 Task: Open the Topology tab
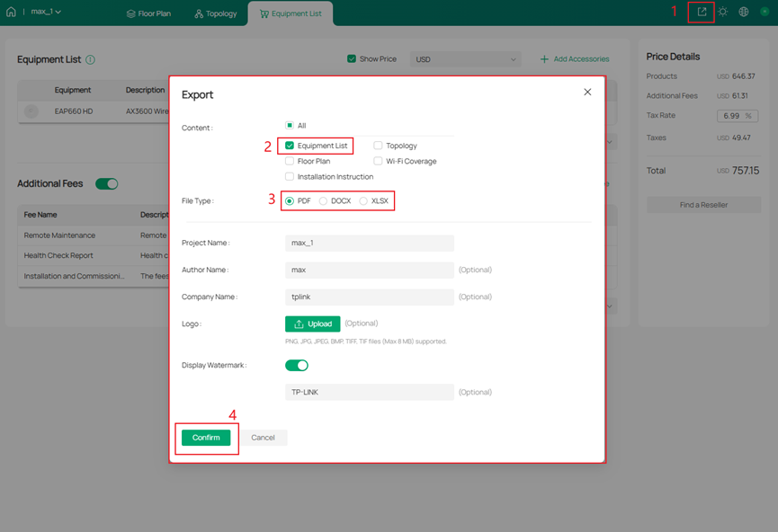click(216, 13)
